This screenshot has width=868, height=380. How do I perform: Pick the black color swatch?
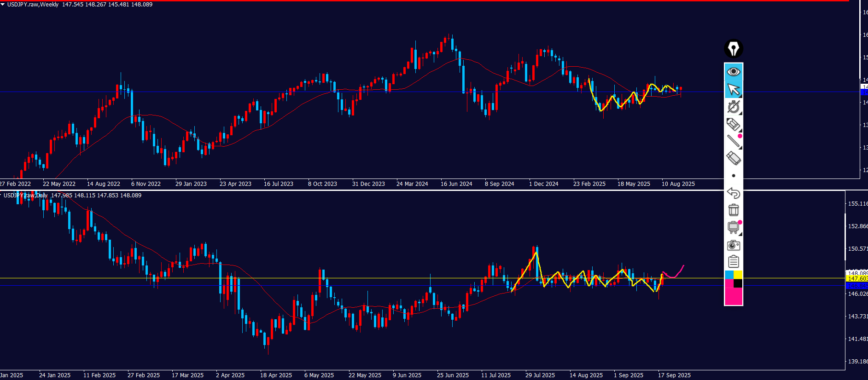[738, 283]
